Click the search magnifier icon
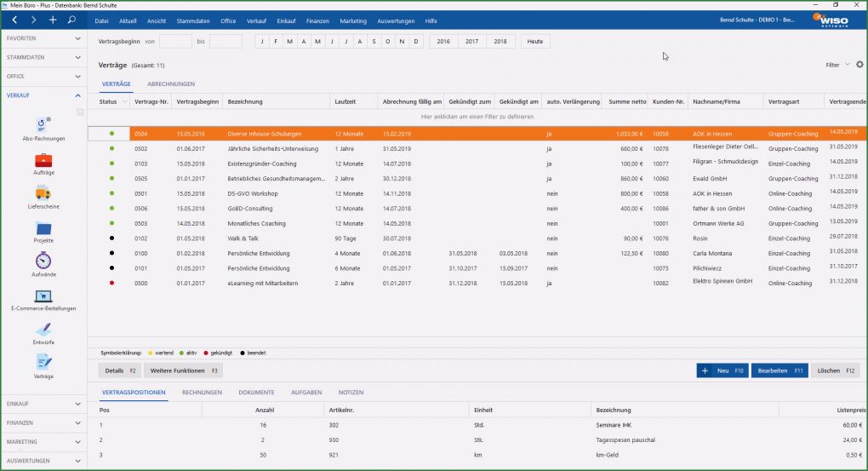Viewport: 868px width, 471px height. (71, 19)
